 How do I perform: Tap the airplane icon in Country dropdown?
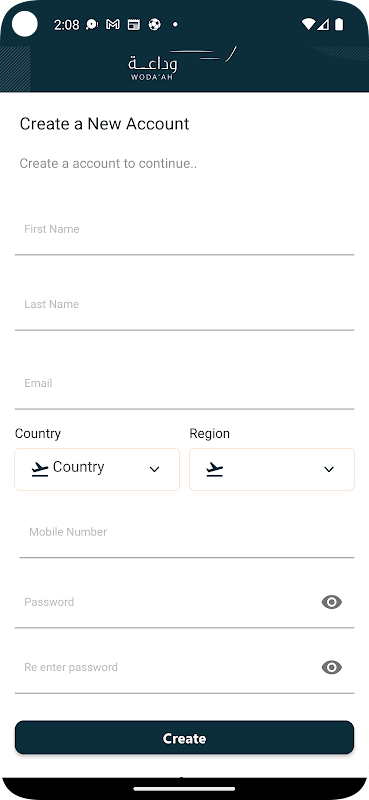pos(39,469)
